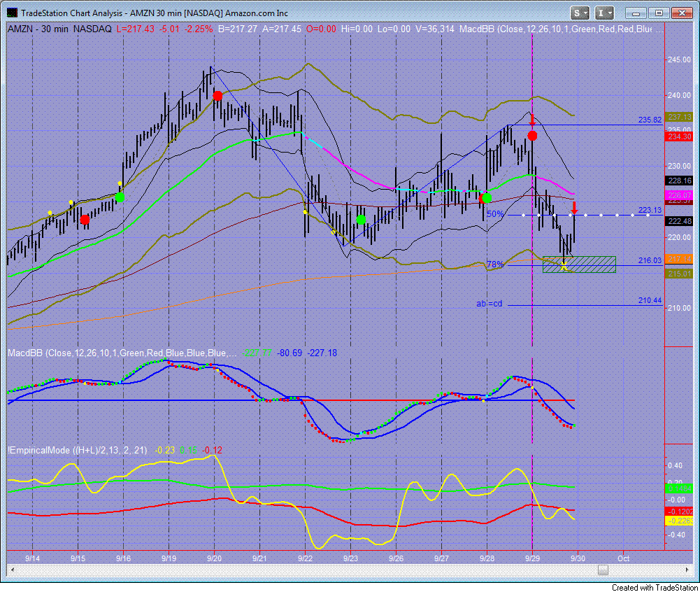Click the black 228.16 price axis tag
Viewport: 700px width, 592px height.
pos(679,181)
